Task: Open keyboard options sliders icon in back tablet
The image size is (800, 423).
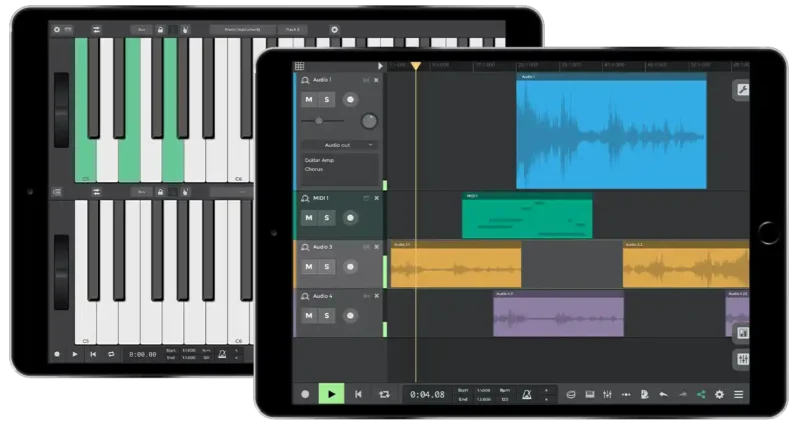Action: coord(96,30)
